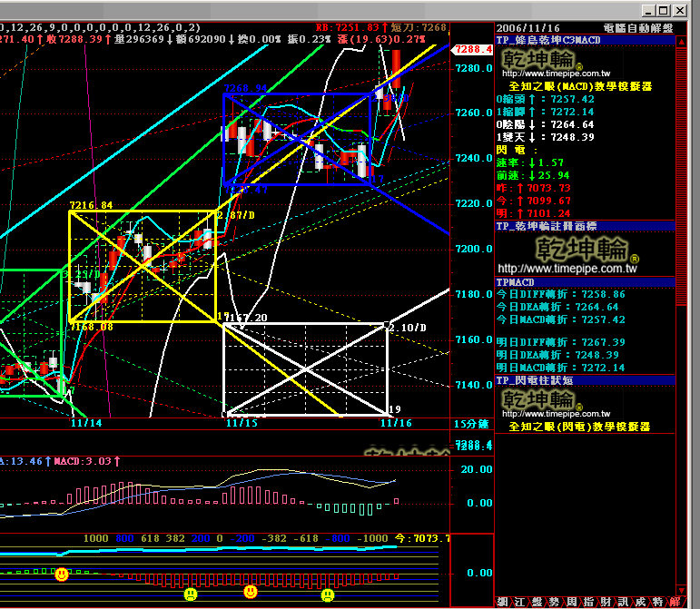The height and width of the screenshot is (609, 700).
Task: Open the 指 tab
Action: (588, 602)
